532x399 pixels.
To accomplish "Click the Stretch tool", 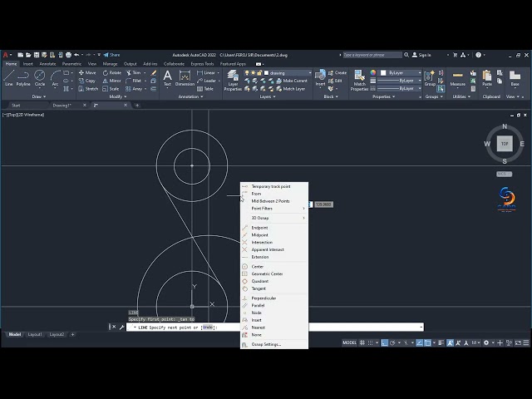I will (x=88, y=89).
